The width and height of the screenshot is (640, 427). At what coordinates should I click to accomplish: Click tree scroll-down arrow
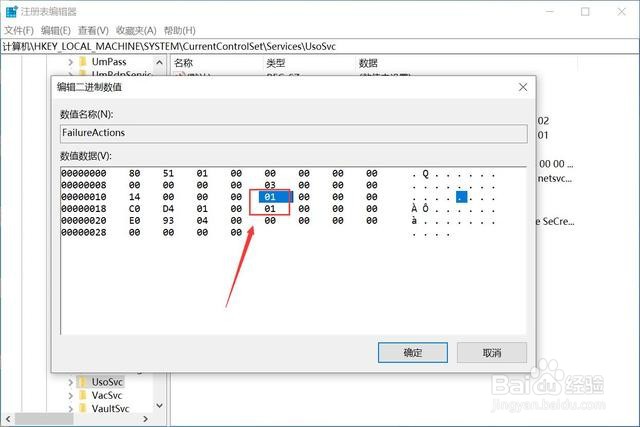pos(160,406)
